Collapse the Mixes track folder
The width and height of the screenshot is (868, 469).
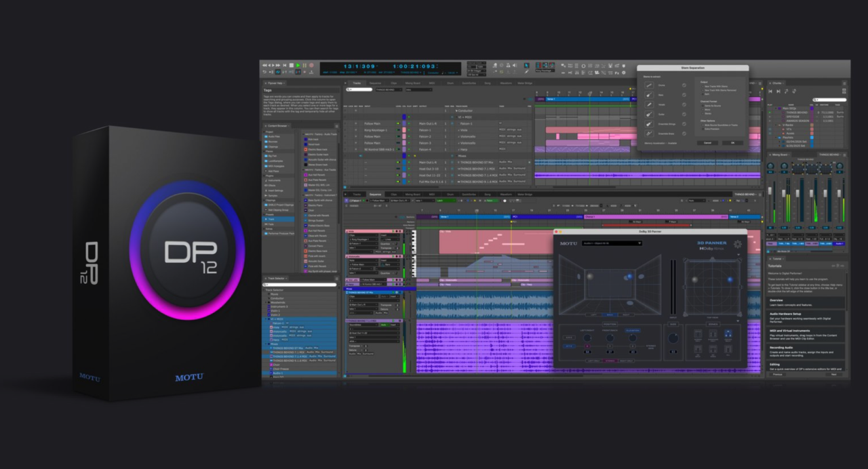[456, 156]
